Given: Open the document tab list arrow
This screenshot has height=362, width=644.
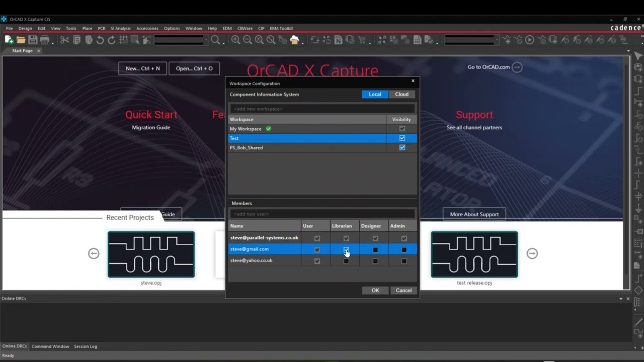Looking at the screenshot, I should [x=628, y=51].
